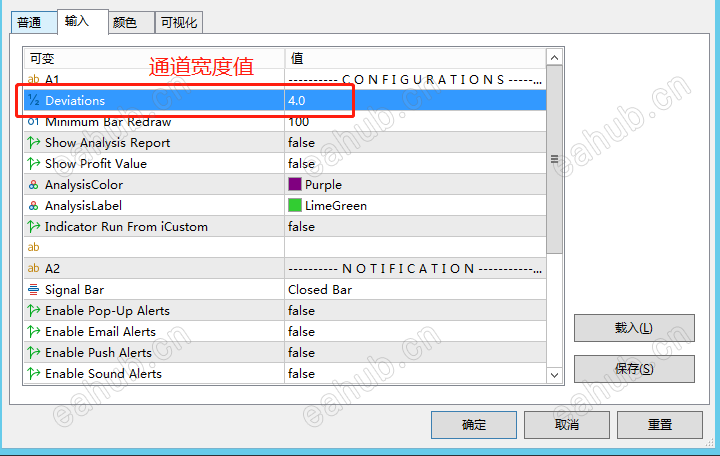Select the Minimum Bar Redraw row label

pos(108,122)
